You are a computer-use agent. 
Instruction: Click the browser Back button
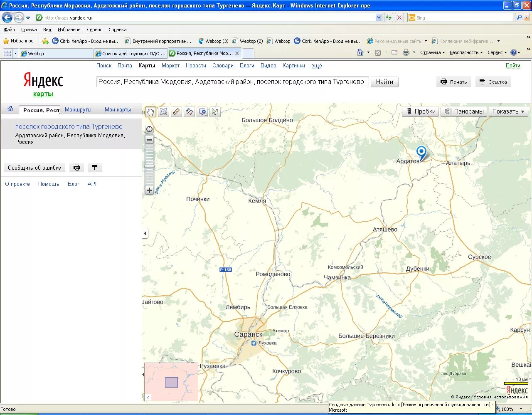(7, 17)
